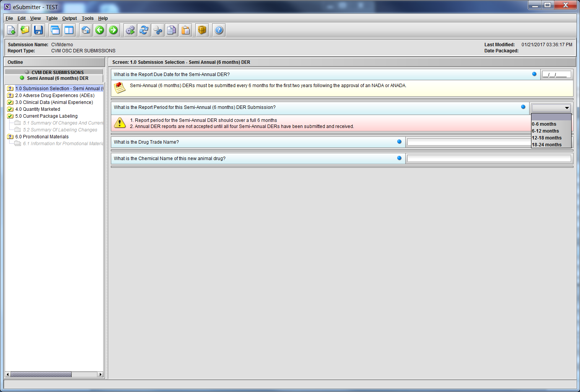Image resolution: width=580 pixels, height=392 pixels.
Task: Select 0-6 months from report period dropdown
Action: point(544,124)
